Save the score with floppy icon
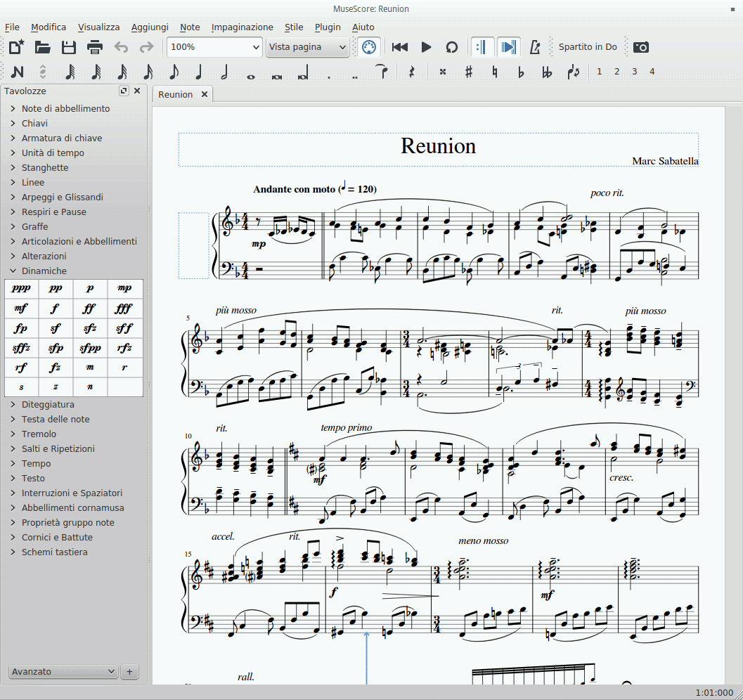Screen dimensions: 743x700 tap(69, 47)
